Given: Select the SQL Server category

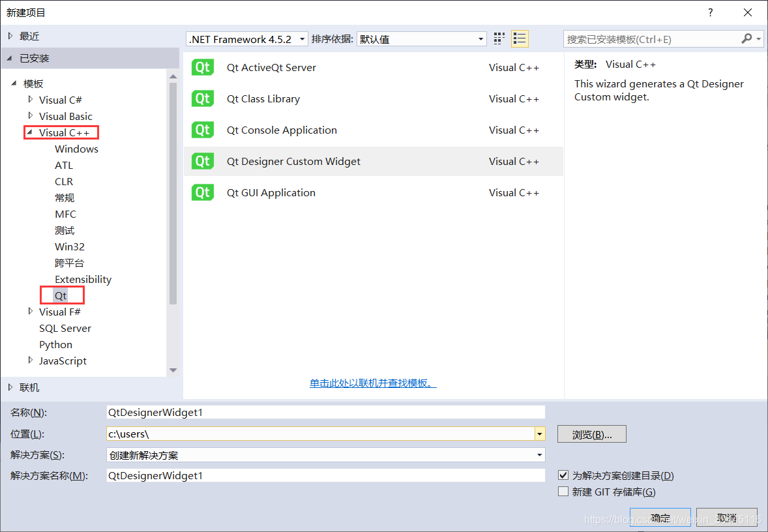Looking at the screenshot, I should pos(65,328).
